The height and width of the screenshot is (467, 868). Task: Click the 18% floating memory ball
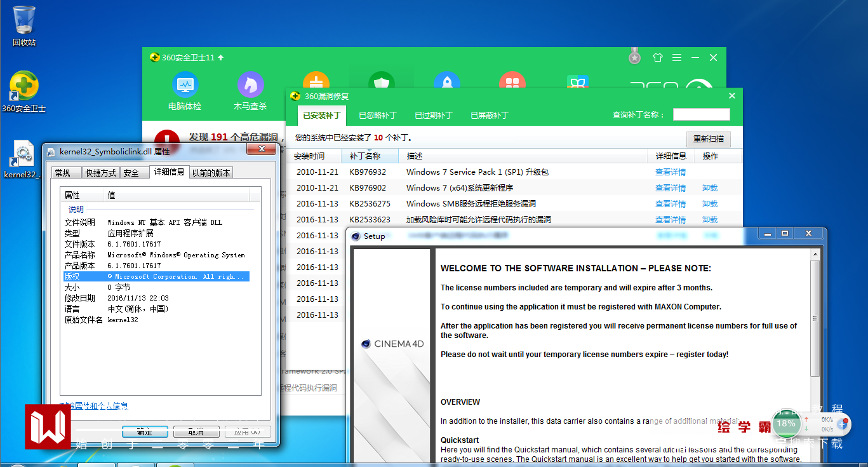pos(785,423)
